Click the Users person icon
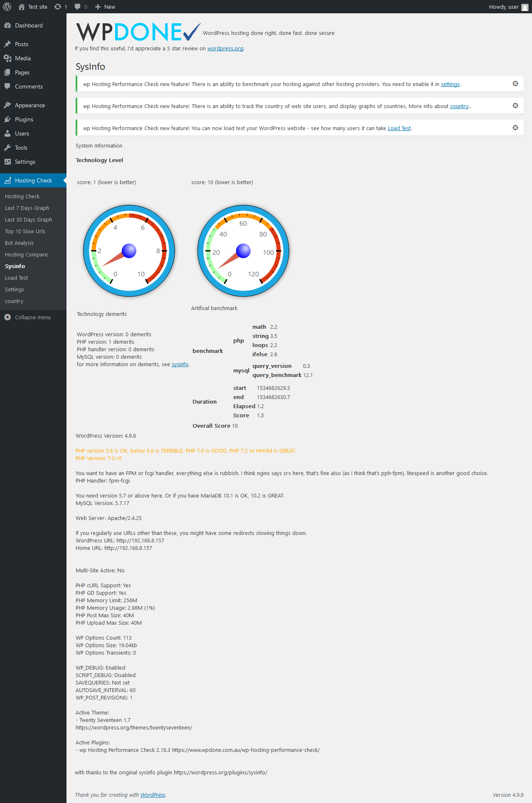The width and height of the screenshot is (532, 803). coord(7,133)
